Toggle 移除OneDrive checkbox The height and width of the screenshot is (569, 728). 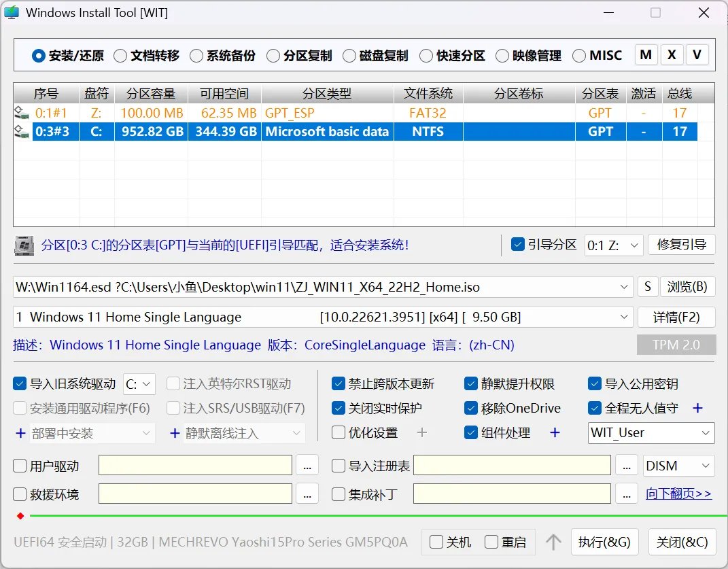pyautogui.click(x=471, y=409)
